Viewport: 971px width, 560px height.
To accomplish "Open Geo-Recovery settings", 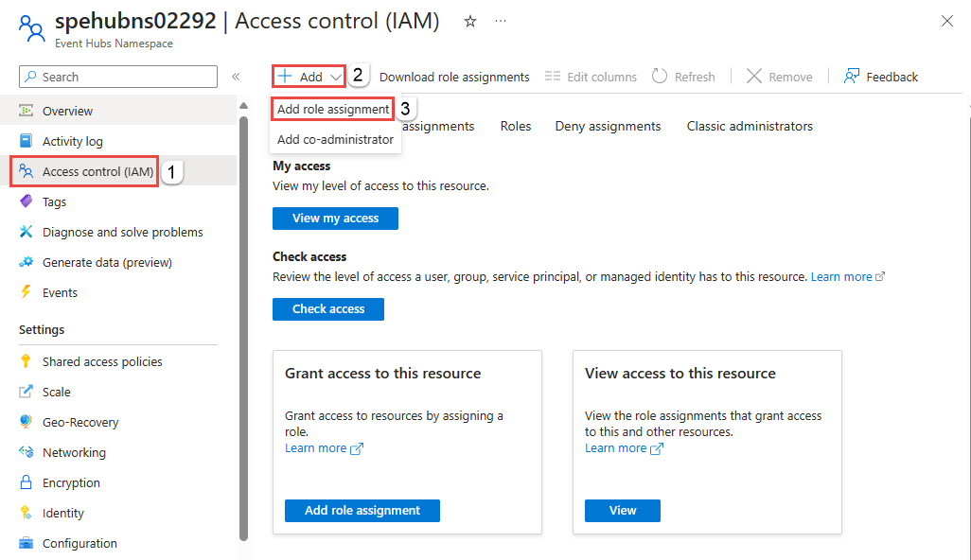I will point(118,422).
